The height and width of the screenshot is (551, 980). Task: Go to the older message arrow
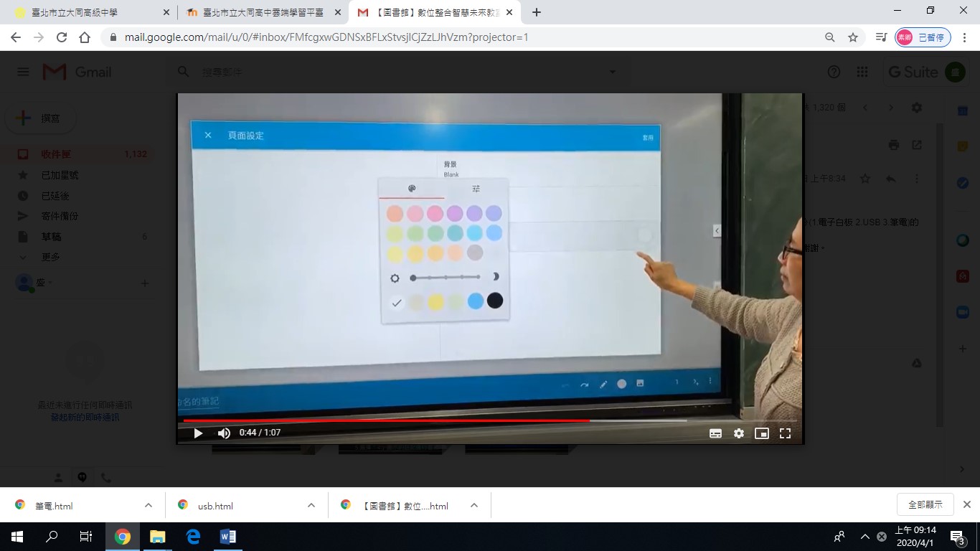[x=891, y=108]
